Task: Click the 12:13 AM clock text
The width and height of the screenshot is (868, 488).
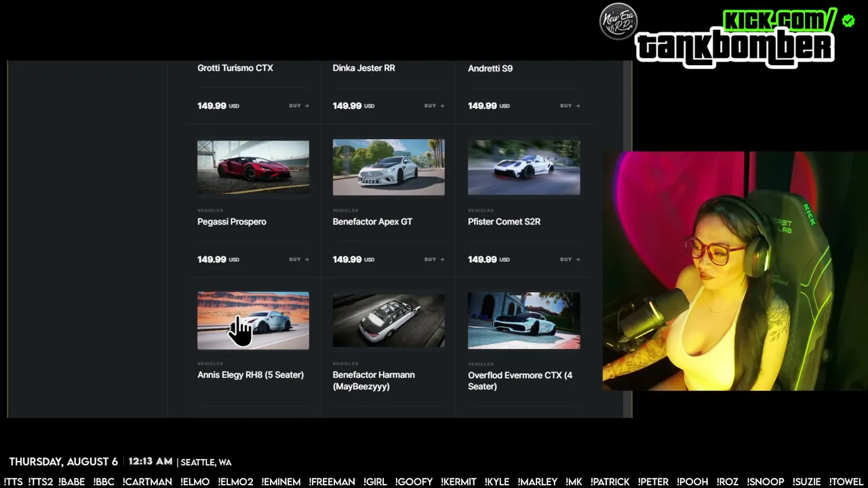Action: click(151, 462)
